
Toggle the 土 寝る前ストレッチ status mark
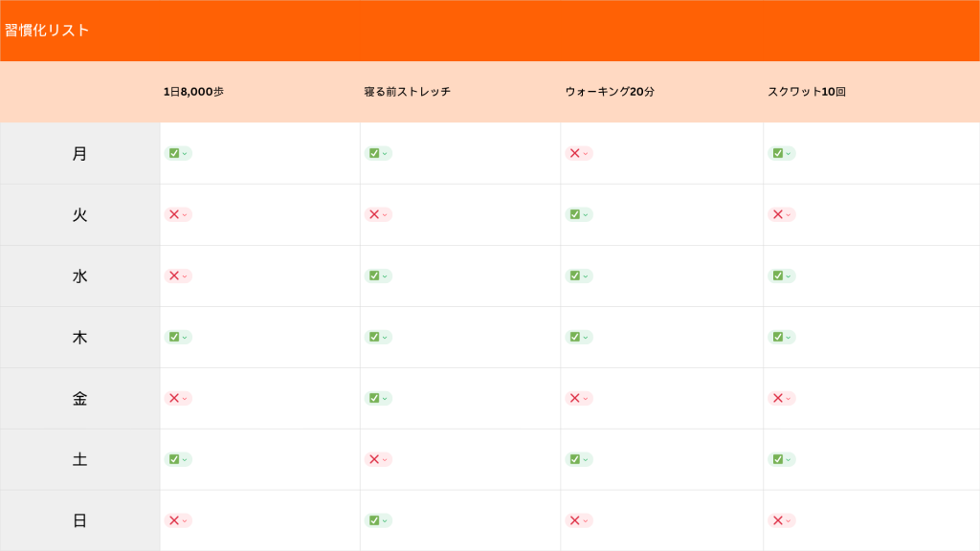click(x=373, y=459)
